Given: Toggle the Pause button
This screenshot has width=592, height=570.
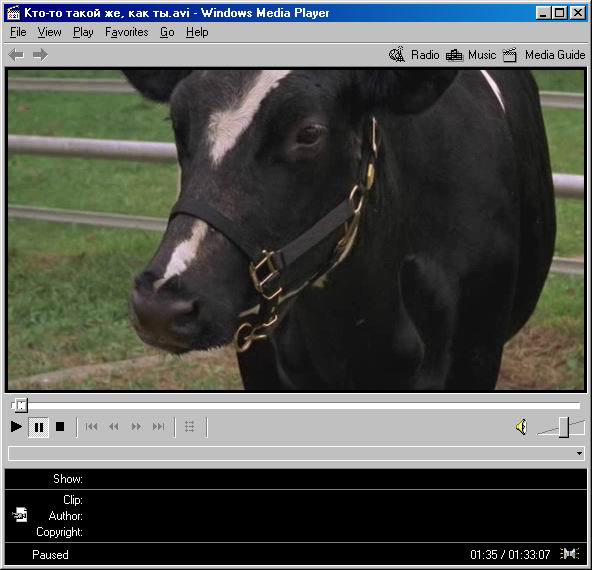Looking at the screenshot, I should point(39,427).
